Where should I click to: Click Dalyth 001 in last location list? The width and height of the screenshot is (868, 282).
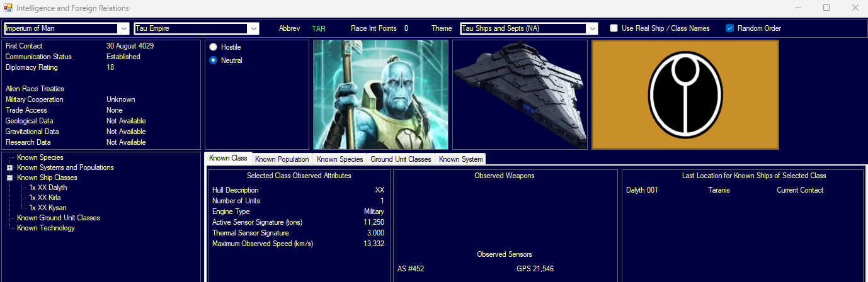click(642, 190)
